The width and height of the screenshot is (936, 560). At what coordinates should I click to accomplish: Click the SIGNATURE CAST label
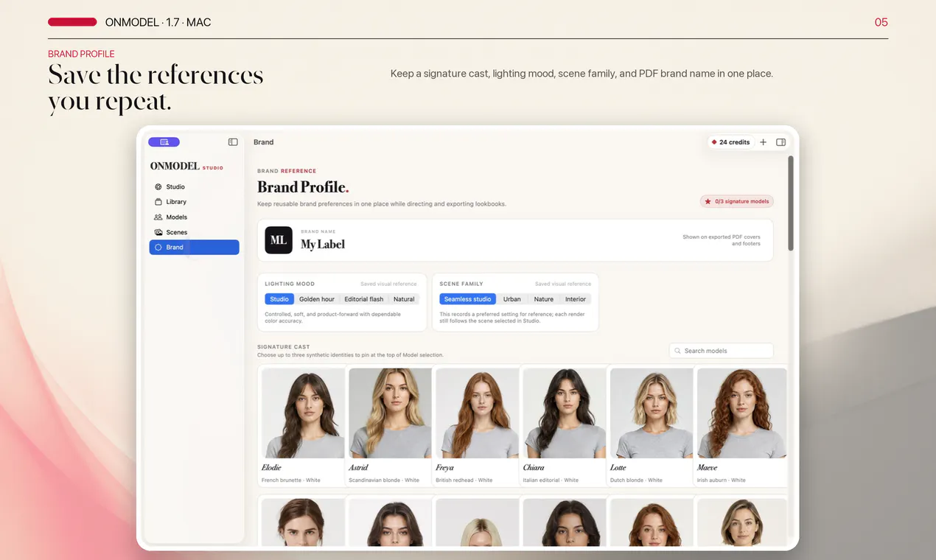click(x=284, y=346)
